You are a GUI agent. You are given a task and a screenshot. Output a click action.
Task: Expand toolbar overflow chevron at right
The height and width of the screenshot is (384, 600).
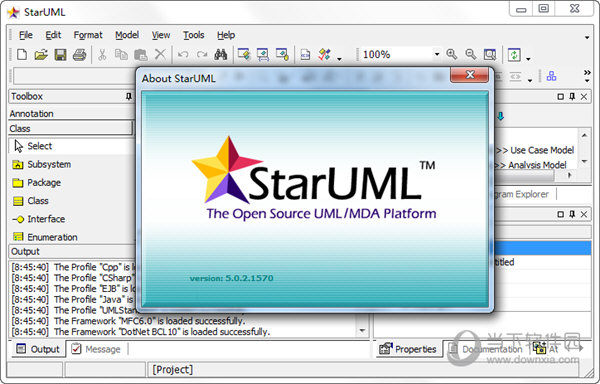(587, 72)
